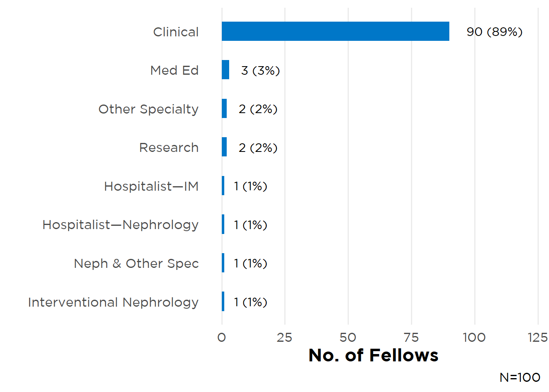This screenshot has height=392, width=549.
Task: Click the "90 (89%)" value label
Action: point(494,32)
